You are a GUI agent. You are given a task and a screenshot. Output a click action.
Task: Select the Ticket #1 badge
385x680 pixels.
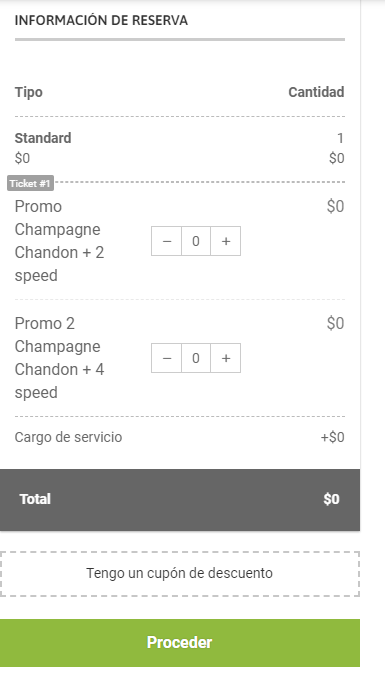point(30,183)
